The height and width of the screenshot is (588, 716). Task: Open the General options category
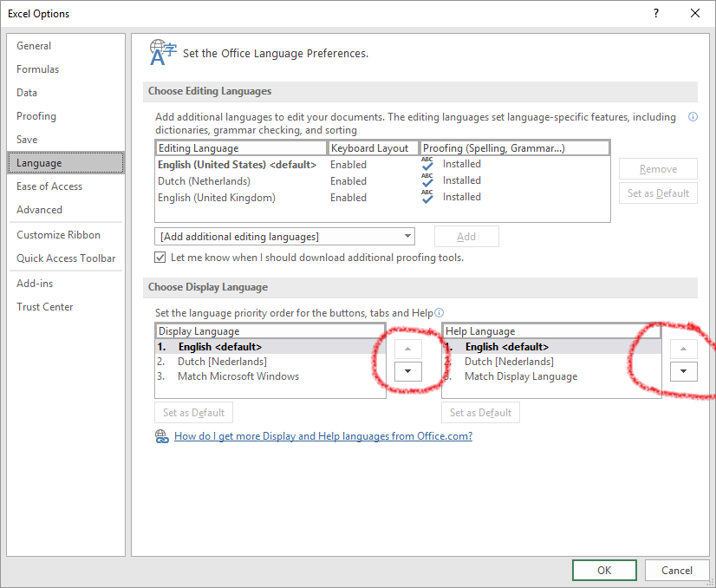[x=66, y=46]
